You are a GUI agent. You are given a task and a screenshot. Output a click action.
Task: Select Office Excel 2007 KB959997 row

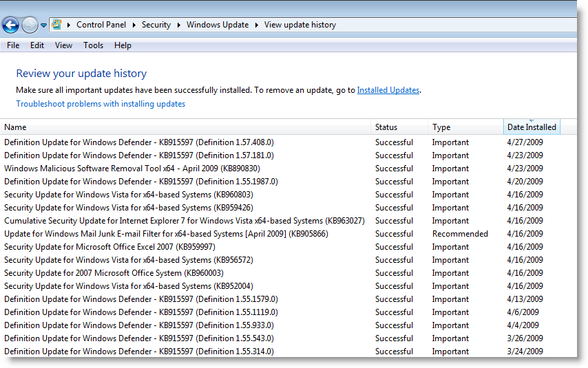pyautogui.click(x=288, y=247)
